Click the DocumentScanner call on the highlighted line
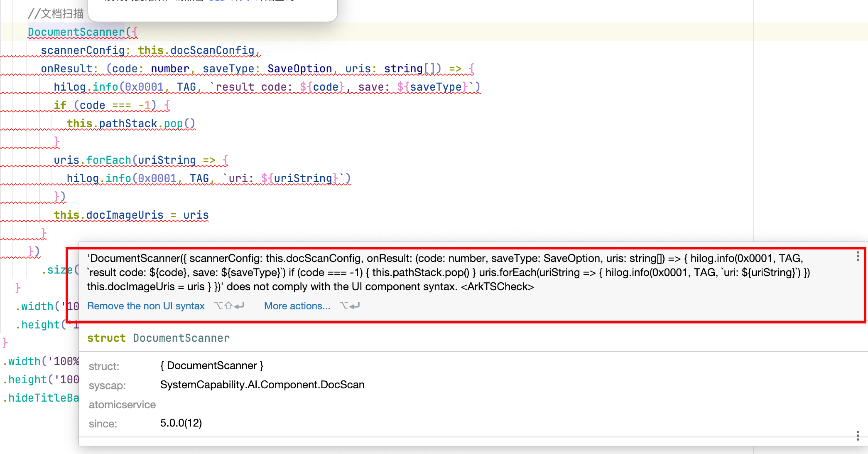Image resolution: width=868 pixels, height=454 pixels. tap(75, 32)
